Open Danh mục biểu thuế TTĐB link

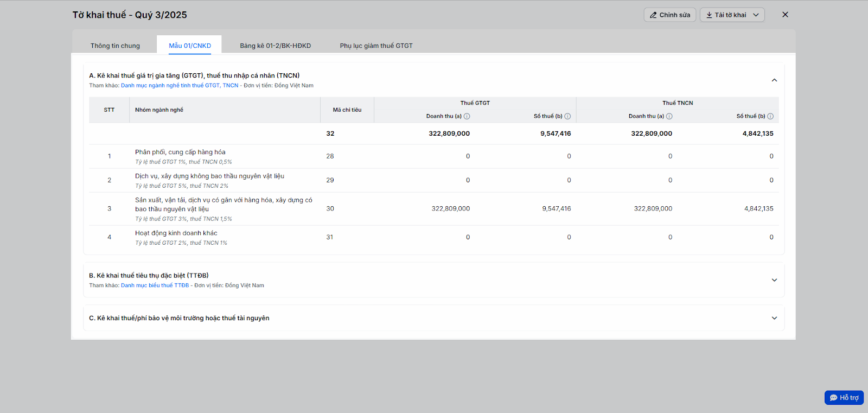155,285
